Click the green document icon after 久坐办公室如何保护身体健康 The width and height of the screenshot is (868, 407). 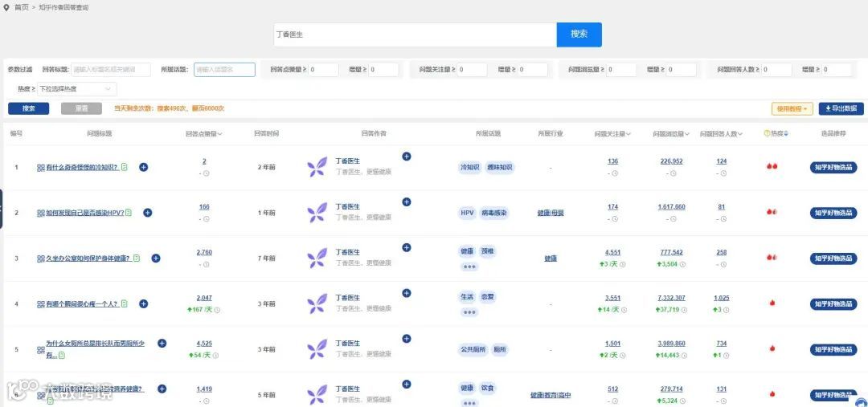coord(137,258)
